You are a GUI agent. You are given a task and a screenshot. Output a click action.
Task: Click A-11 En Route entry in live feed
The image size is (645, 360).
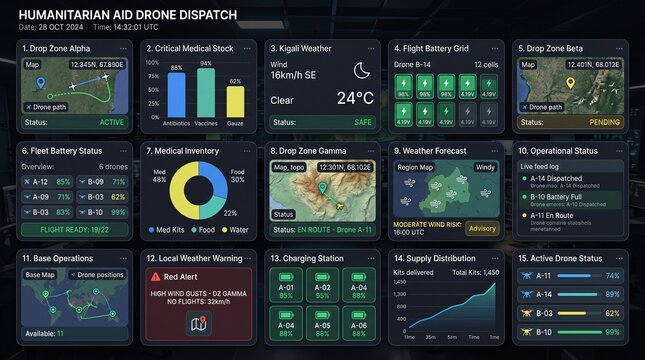[570, 221]
